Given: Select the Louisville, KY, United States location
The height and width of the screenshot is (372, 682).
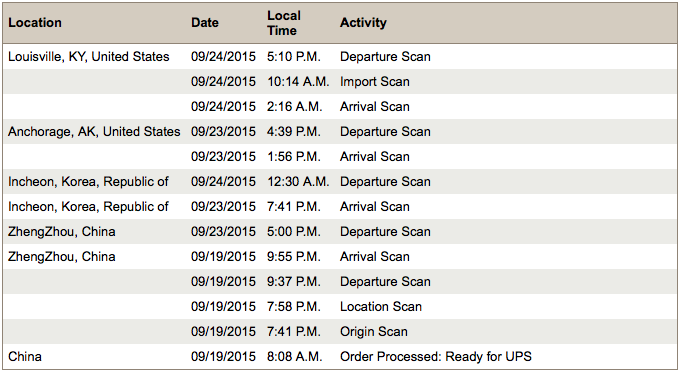Looking at the screenshot, I should (89, 57).
